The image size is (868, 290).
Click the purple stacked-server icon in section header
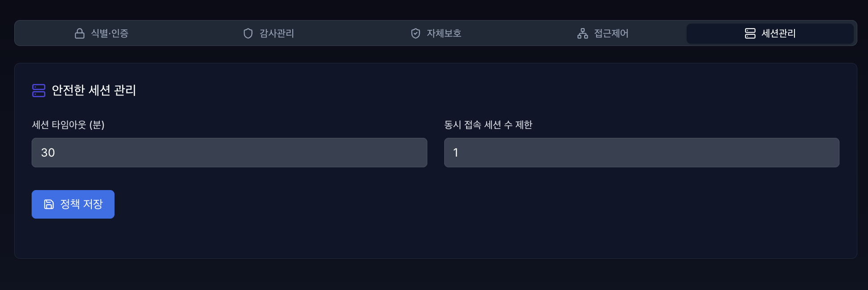[39, 91]
